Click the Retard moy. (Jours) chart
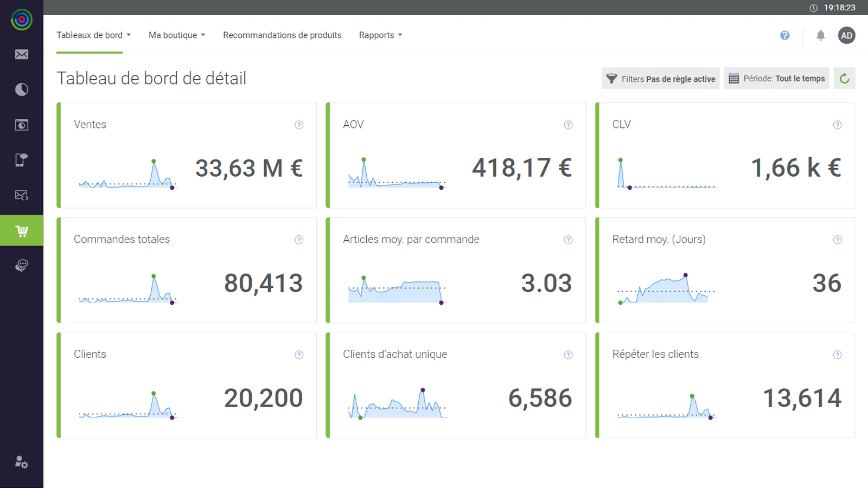Image resolution: width=868 pixels, height=488 pixels. tap(666, 289)
